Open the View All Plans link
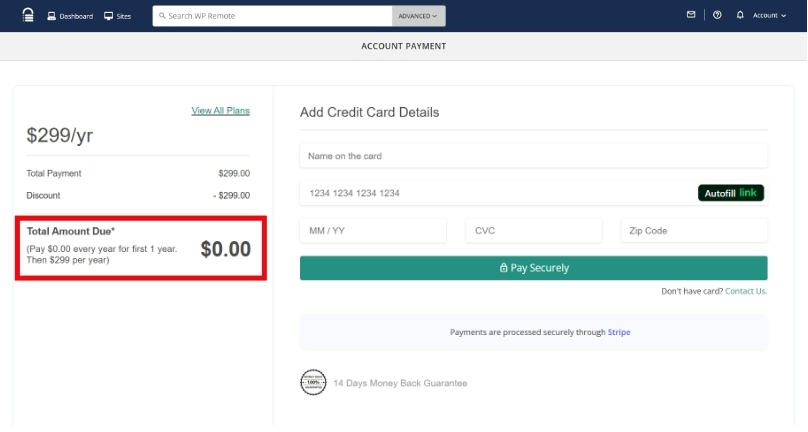This screenshot has height=432, width=808. tap(220, 110)
